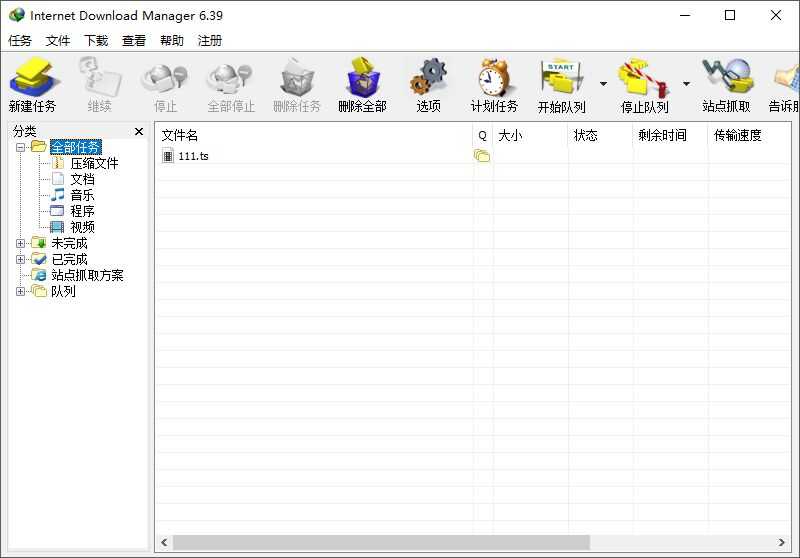Screen dimensions: 800x558
Task: Select the 程序 category
Action: pyautogui.click(x=82, y=211)
